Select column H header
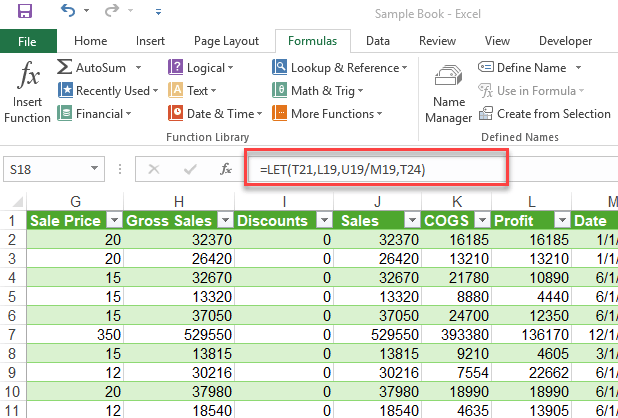 pos(178,200)
